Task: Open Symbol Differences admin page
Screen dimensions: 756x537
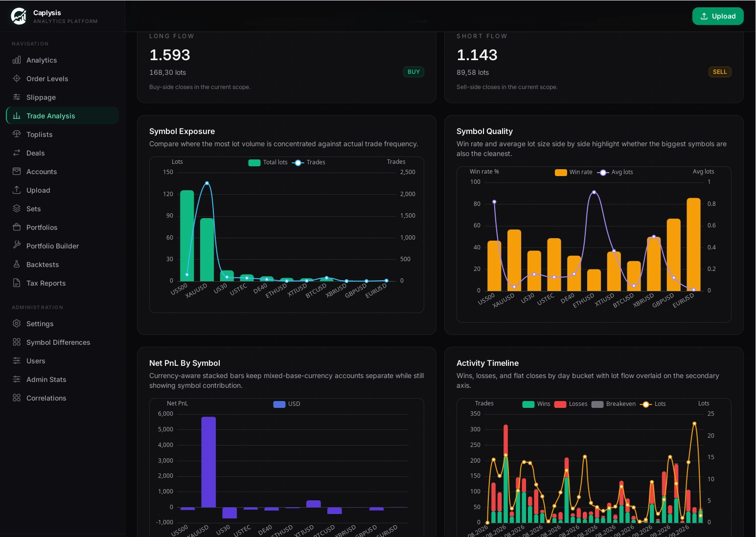Action: [x=62, y=342]
